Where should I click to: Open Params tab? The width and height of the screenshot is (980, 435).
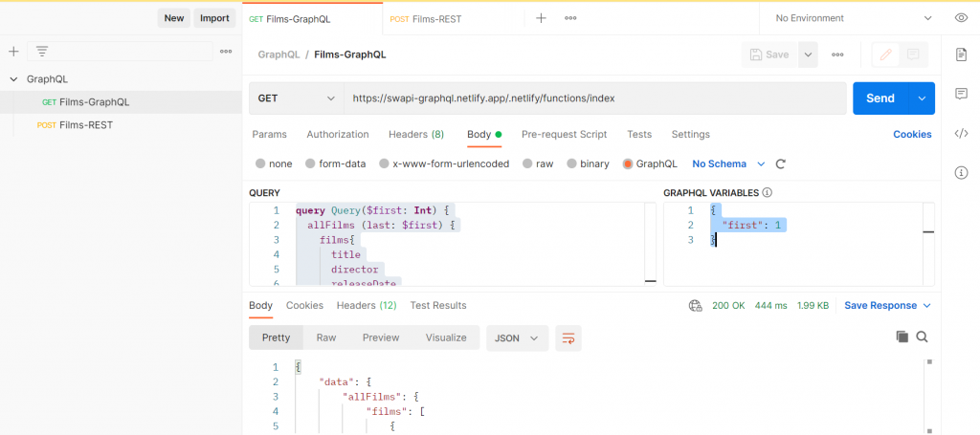269,134
